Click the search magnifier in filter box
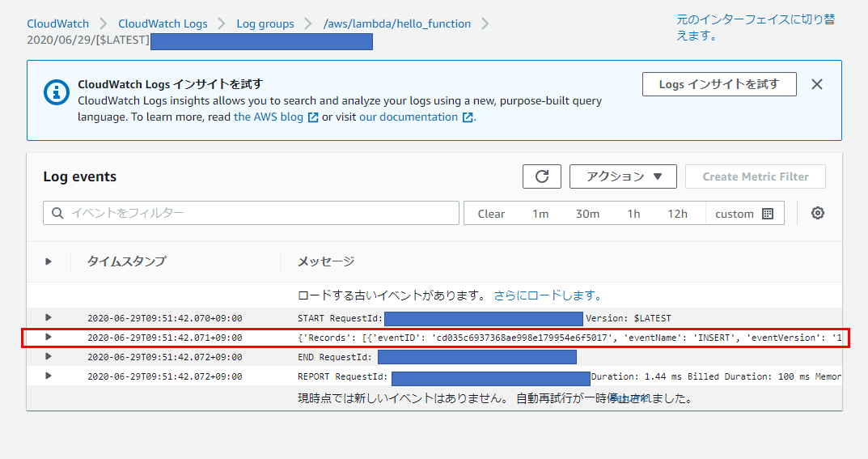 (57, 213)
